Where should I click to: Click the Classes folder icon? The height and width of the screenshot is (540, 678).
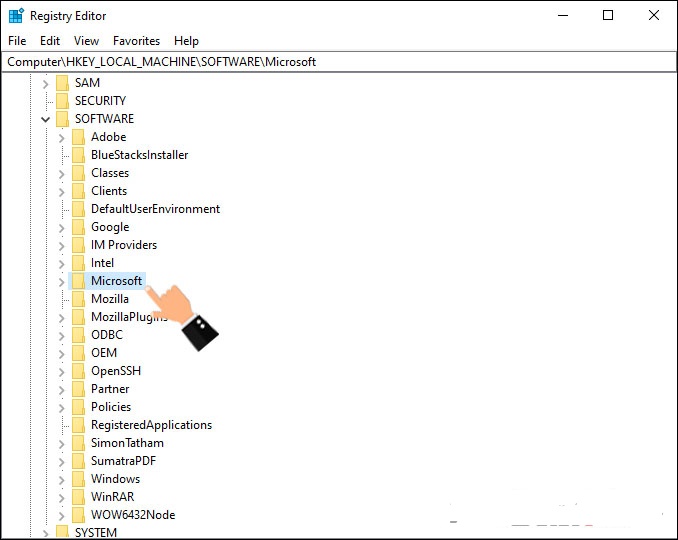(x=78, y=173)
